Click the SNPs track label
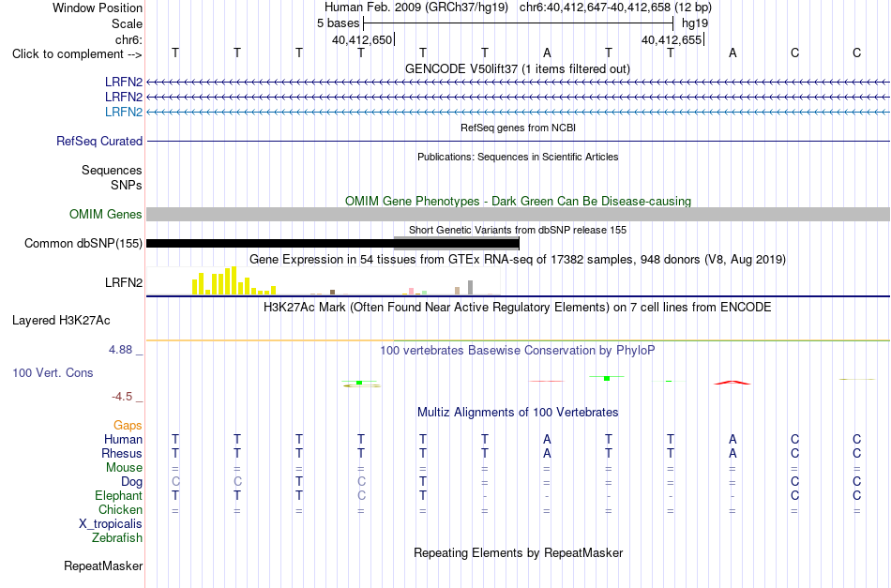This screenshot has width=891, height=588. [127, 185]
